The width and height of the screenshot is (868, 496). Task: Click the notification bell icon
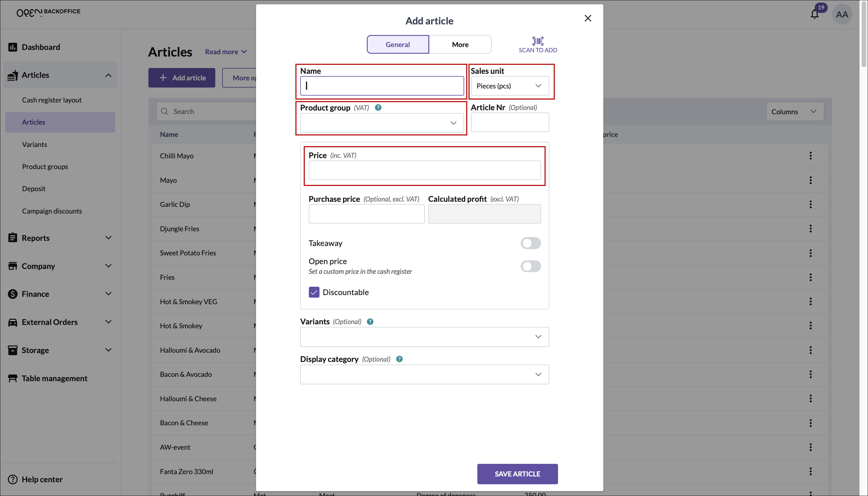tap(815, 14)
